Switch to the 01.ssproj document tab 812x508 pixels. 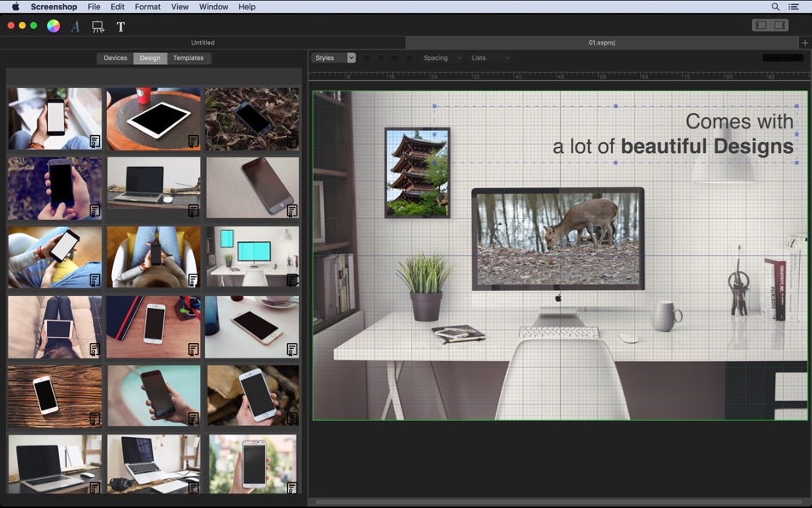[x=602, y=43]
